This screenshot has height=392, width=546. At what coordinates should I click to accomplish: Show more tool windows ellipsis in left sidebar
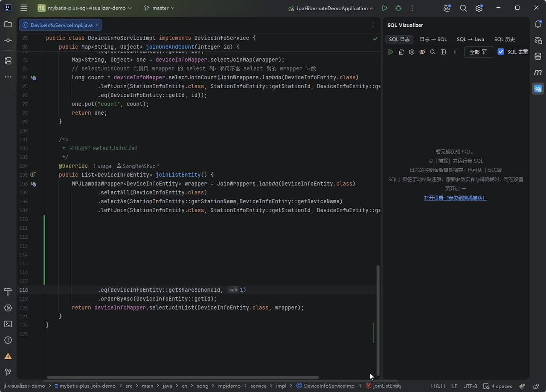[x=8, y=77]
